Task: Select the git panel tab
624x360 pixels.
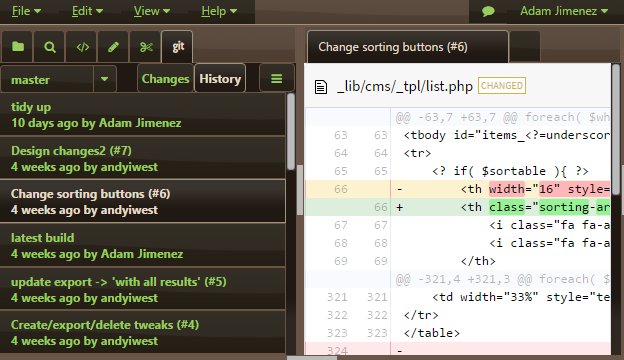Action: point(177,47)
